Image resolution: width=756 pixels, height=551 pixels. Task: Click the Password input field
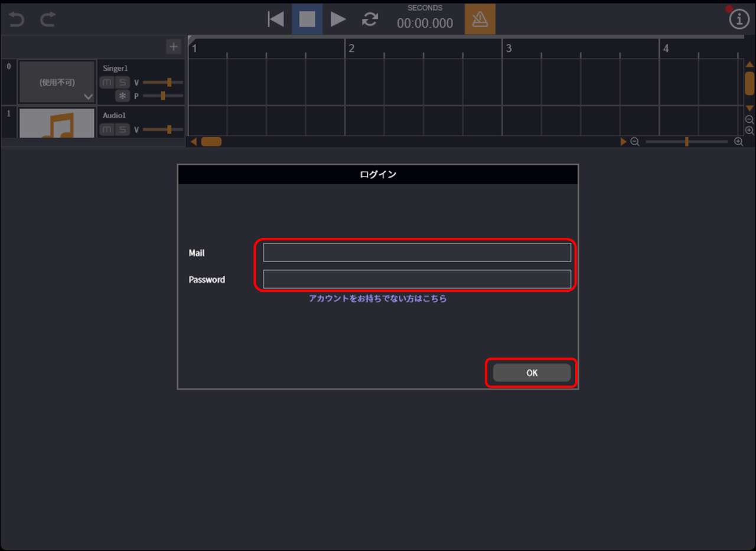[416, 279]
